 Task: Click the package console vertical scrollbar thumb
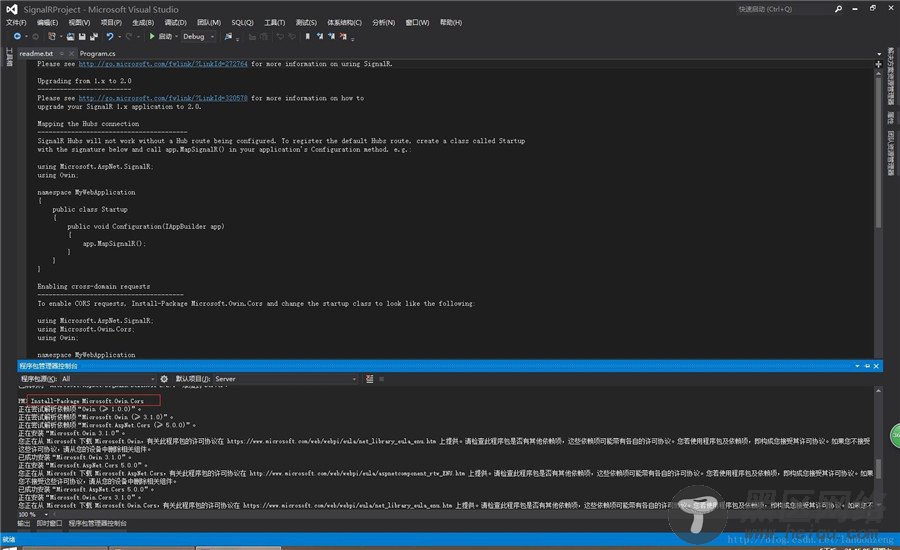pyautogui.click(x=878, y=468)
